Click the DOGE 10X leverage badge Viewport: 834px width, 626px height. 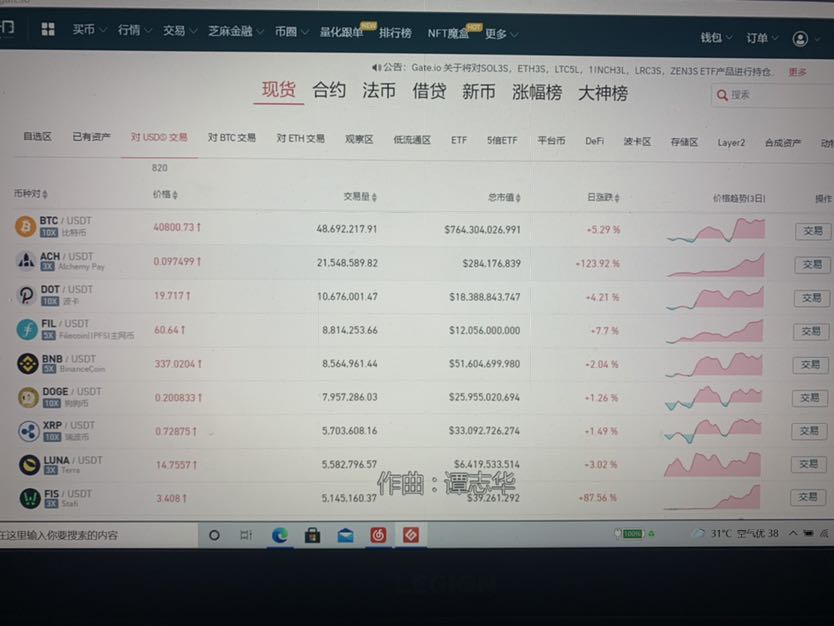tap(52, 403)
